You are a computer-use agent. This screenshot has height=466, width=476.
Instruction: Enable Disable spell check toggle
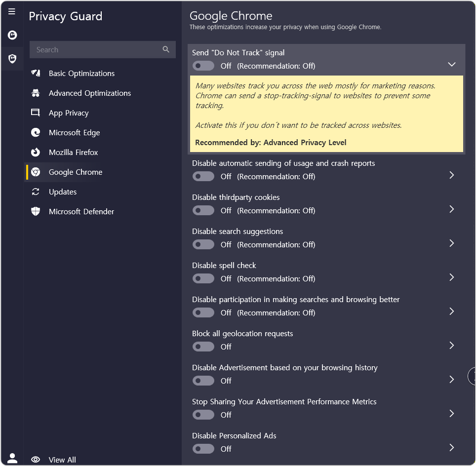[203, 278]
